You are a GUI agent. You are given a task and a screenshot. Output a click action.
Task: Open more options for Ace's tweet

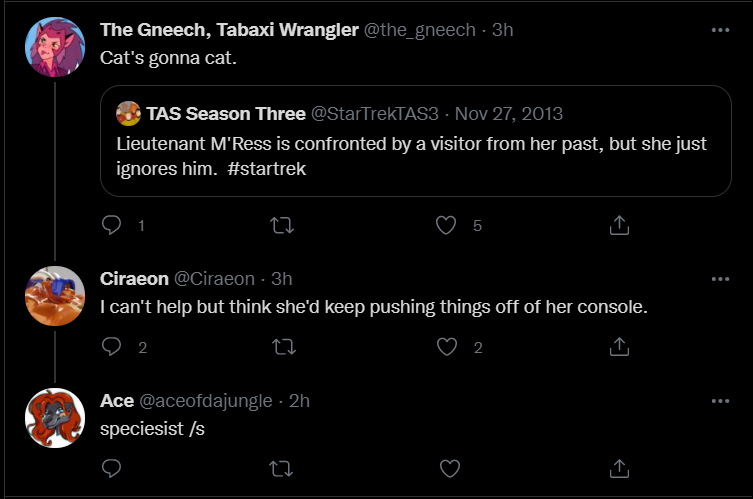pyautogui.click(x=720, y=401)
